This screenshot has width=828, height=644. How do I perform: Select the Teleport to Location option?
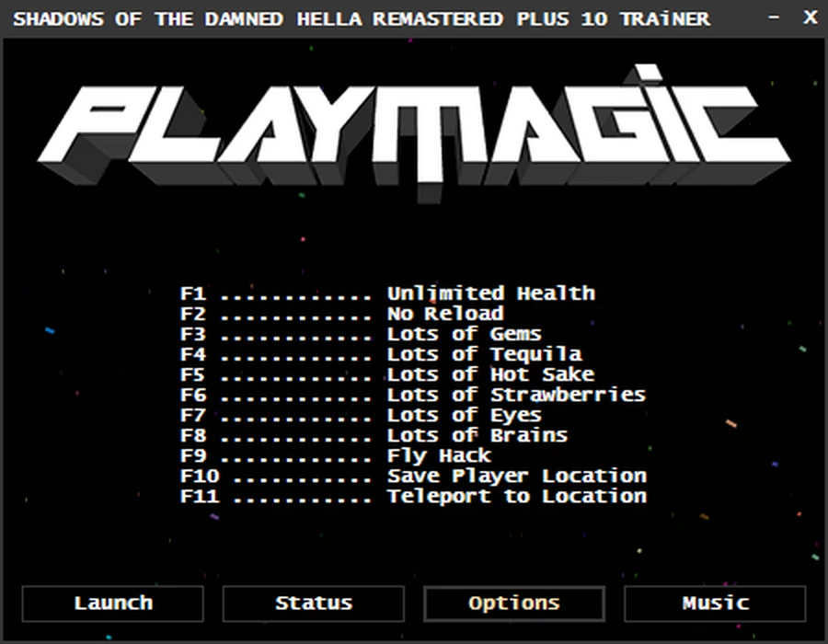point(520,496)
